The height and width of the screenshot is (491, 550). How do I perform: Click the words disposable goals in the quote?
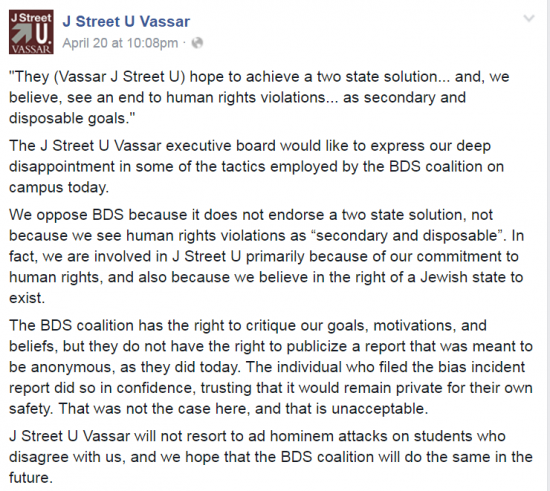click(67, 119)
